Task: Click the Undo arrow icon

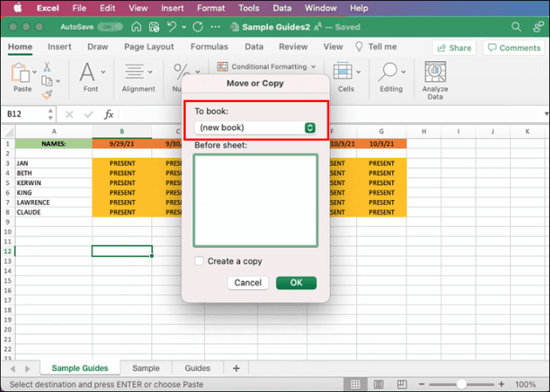Action: [172, 26]
